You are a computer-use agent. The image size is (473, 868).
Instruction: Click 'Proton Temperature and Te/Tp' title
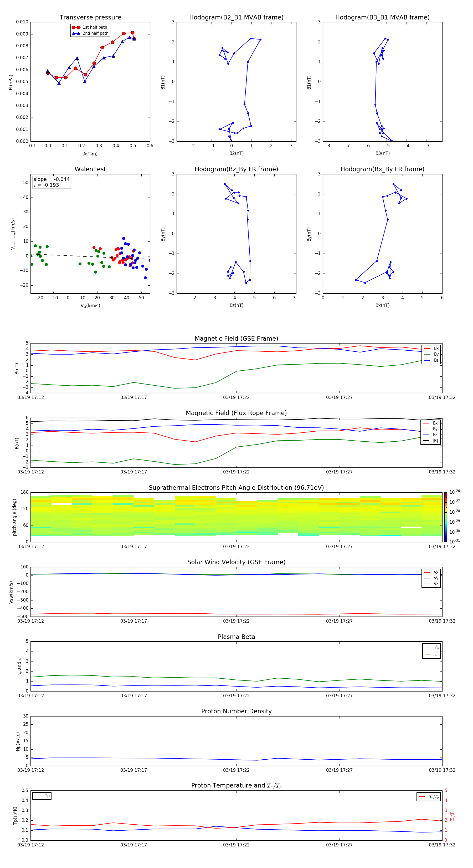(x=236, y=786)
